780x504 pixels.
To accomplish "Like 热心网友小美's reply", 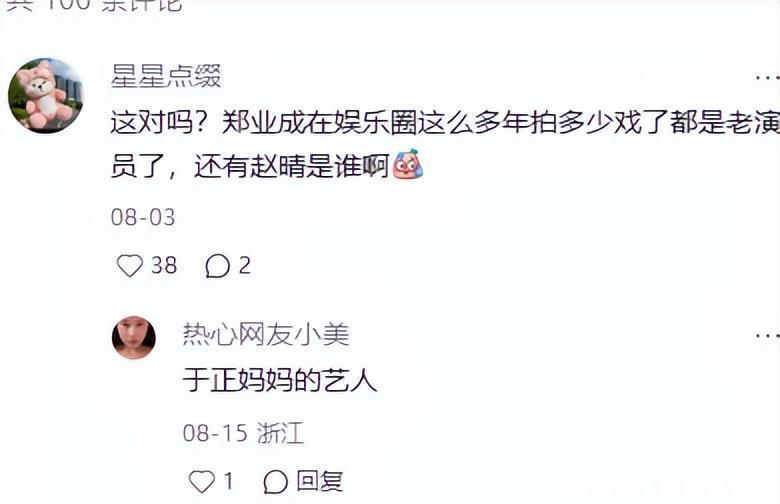I will click(x=202, y=482).
